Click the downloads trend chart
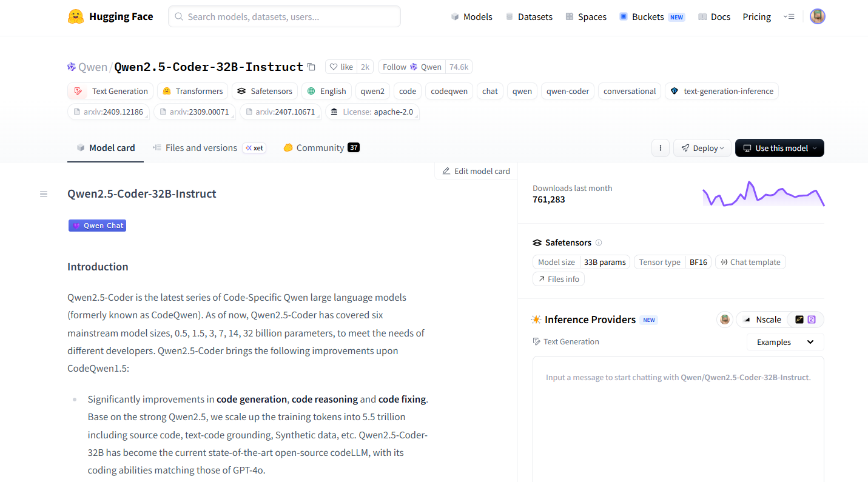 [x=763, y=194]
